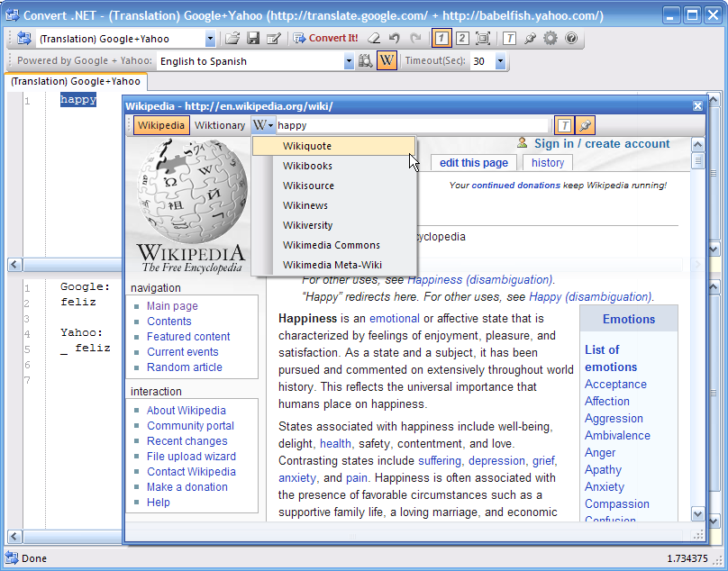Open the Contents navigation link
Viewport: 728px width, 571px height.
click(169, 322)
